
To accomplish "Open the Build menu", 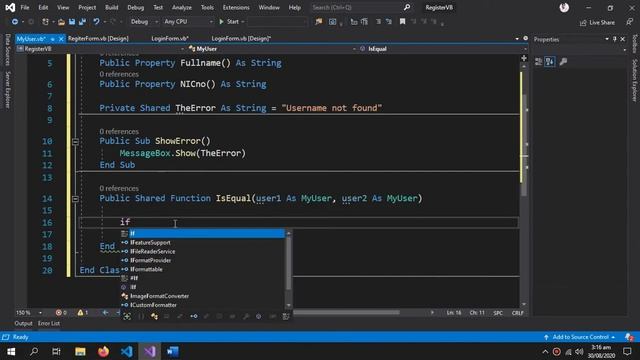I will pyautogui.click(x=111, y=7).
